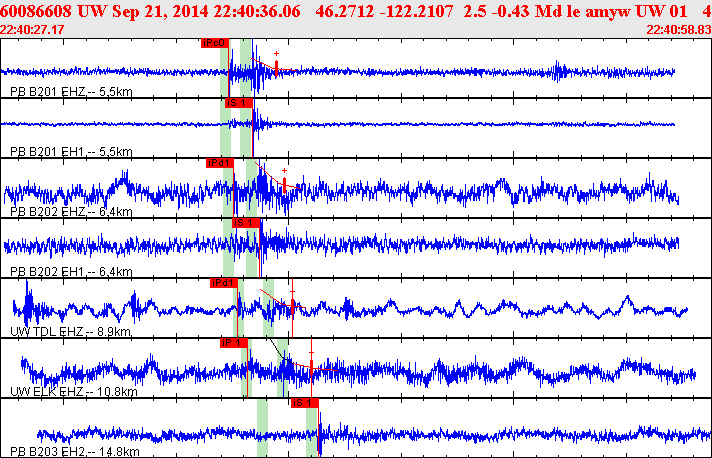This screenshot has height=458, width=712.
Task: Select the PB B202 EH1 -- 6.4km channel label
Action: point(71,271)
